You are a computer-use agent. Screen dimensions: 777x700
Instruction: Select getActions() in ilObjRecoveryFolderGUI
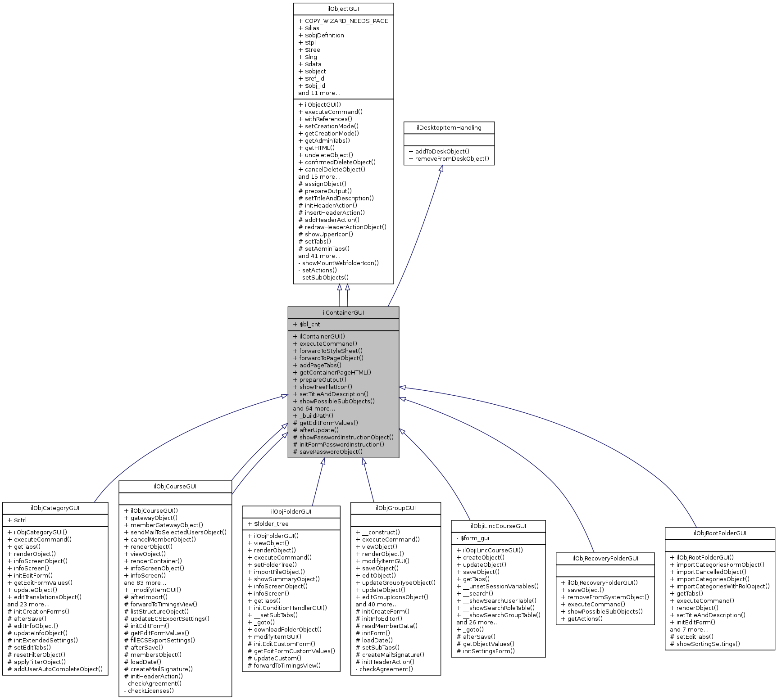click(582, 619)
